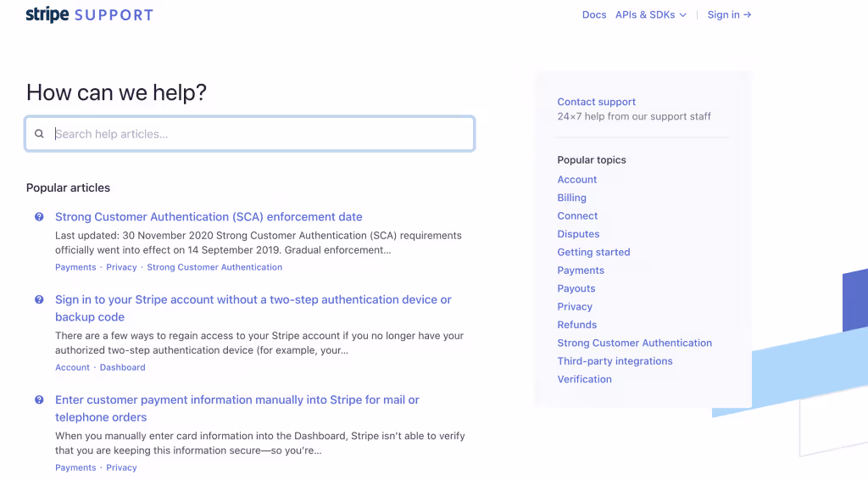Open Strong Customer Authentication enforcement date article

pyautogui.click(x=209, y=216)
